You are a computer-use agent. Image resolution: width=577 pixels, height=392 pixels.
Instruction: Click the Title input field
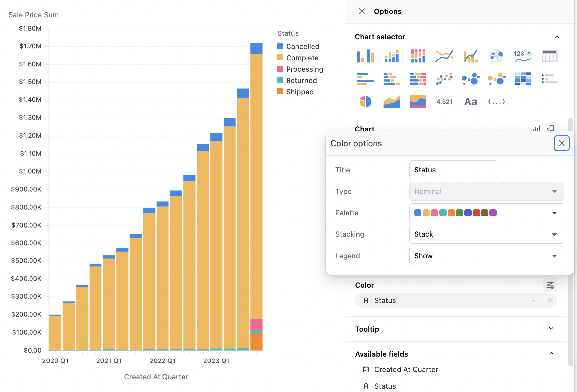tap(453, 170)
